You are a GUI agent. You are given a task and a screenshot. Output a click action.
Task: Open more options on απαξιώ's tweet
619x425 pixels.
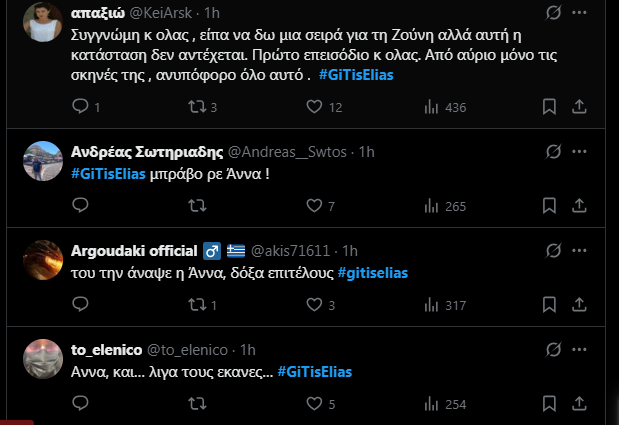click(580, 14)
